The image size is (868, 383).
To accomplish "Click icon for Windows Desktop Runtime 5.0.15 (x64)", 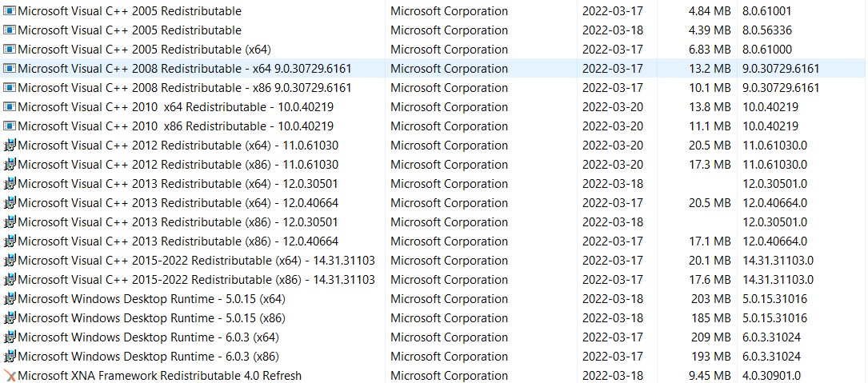I will pyautogui.click(x=10, y=299).
